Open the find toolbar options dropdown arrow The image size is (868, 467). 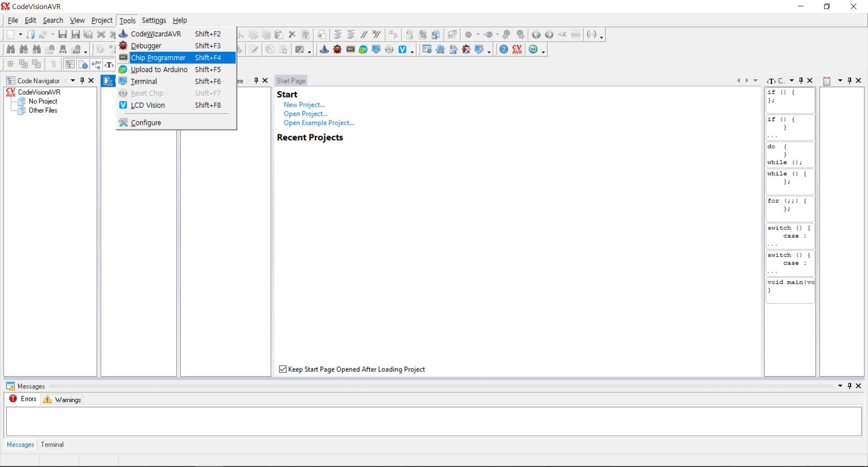[85, 52]
